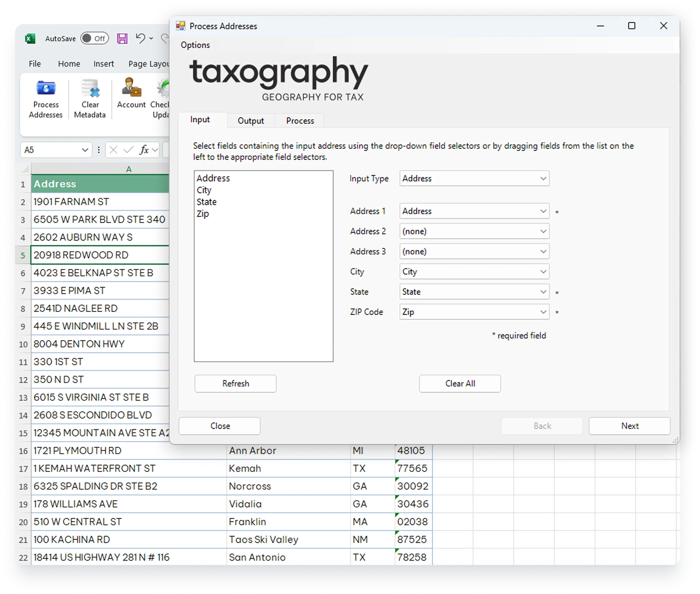Expand the Name Box dropdown arrow
Image resolution: width=700 pixels, height=594 pixels.
85,150
